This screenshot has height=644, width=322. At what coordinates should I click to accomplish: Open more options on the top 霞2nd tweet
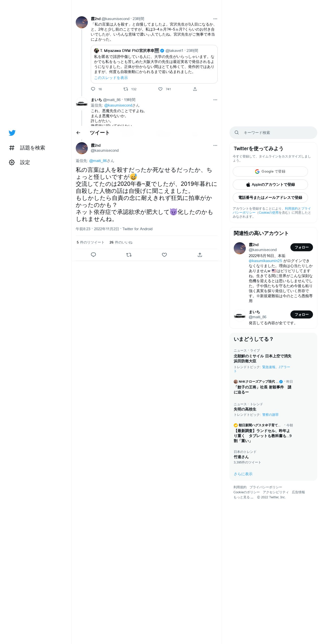coord(215,19)
